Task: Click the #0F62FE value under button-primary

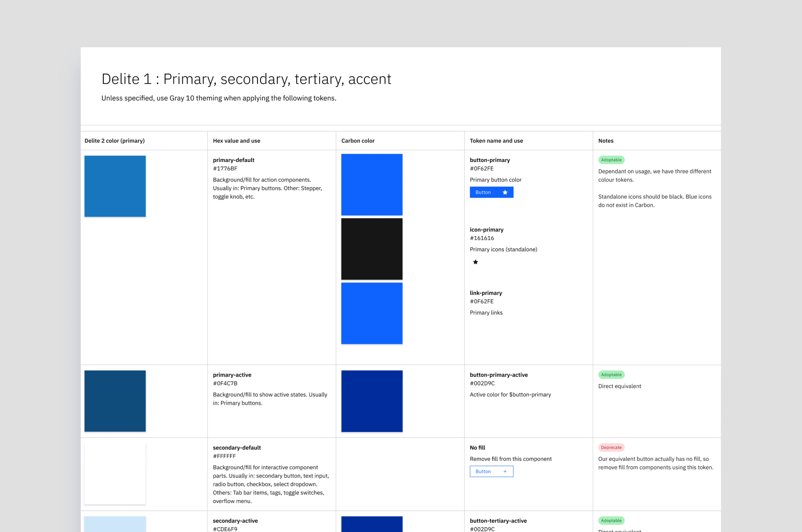Action: point(482,169)
